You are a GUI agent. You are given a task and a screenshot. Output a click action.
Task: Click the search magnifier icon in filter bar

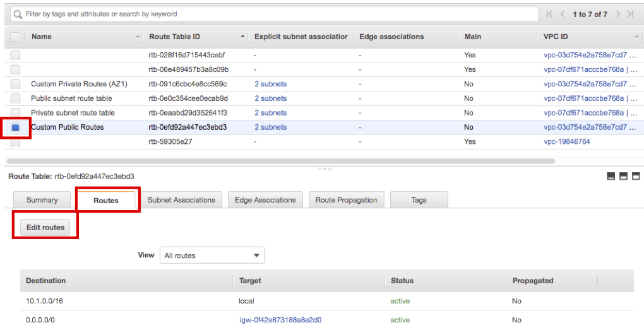[17, 14]
